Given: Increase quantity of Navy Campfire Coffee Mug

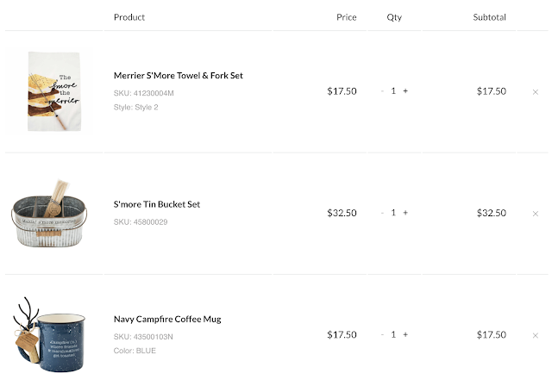Looking at the screenshot, I should pos(405,334).
